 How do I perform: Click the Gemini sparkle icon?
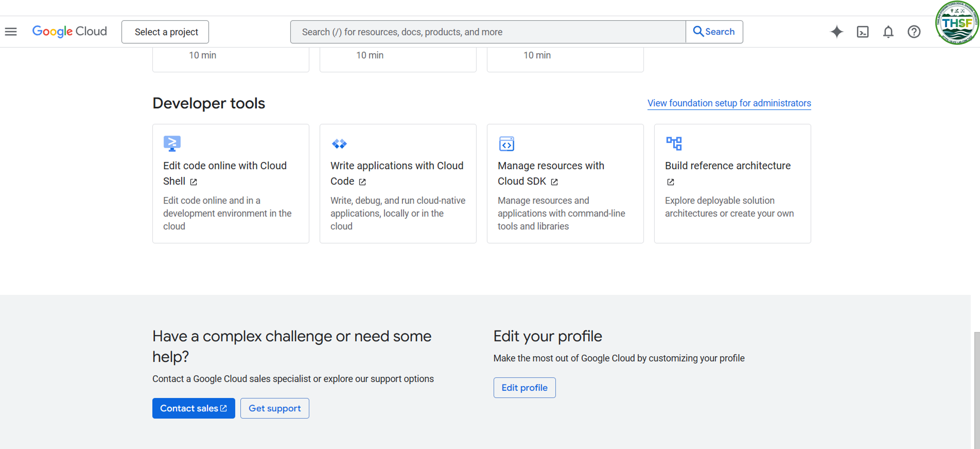click(x=837, y=32)
